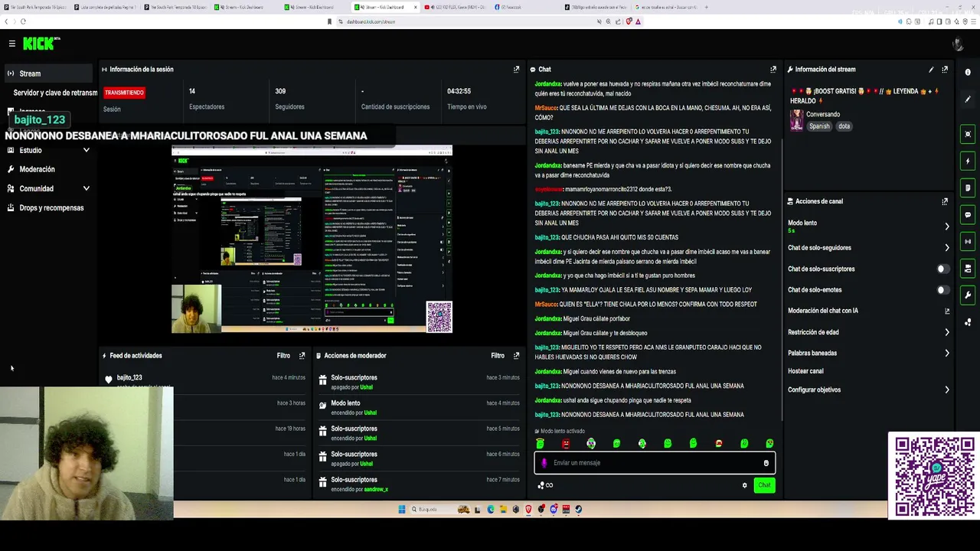This screenshot has height=551, width=980.
Task: Click the Jordandxa username in the chat's last message
Action: tap(548, 400)
